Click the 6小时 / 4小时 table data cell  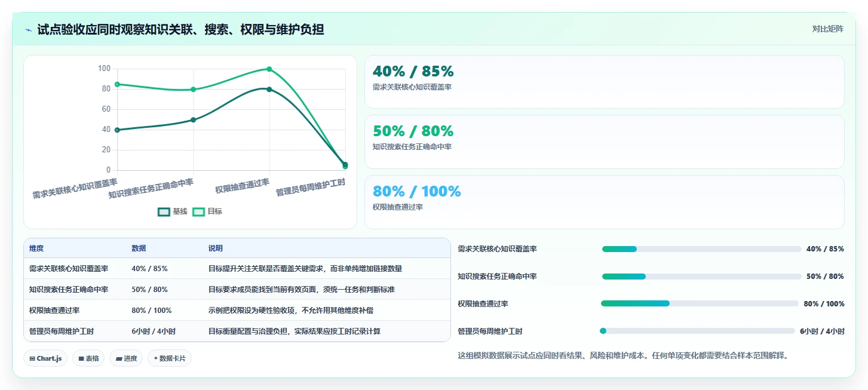pyautogui.click(x=154, y=331)
